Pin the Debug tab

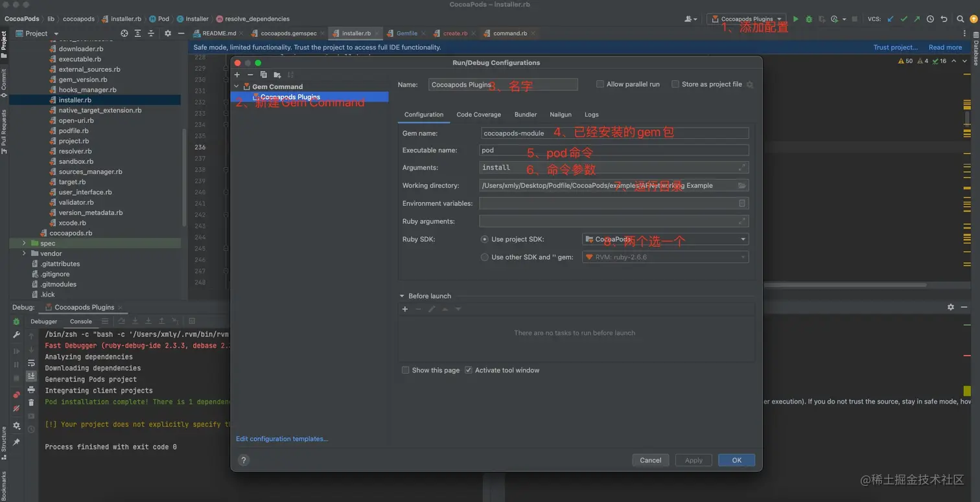(x=16, y=442)
